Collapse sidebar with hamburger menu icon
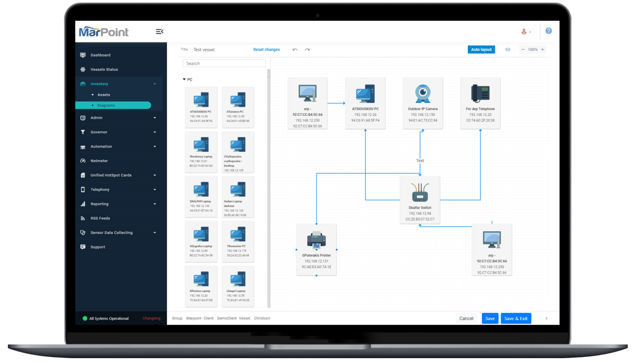This screenshot has height=364, width=636. (159, 31)
